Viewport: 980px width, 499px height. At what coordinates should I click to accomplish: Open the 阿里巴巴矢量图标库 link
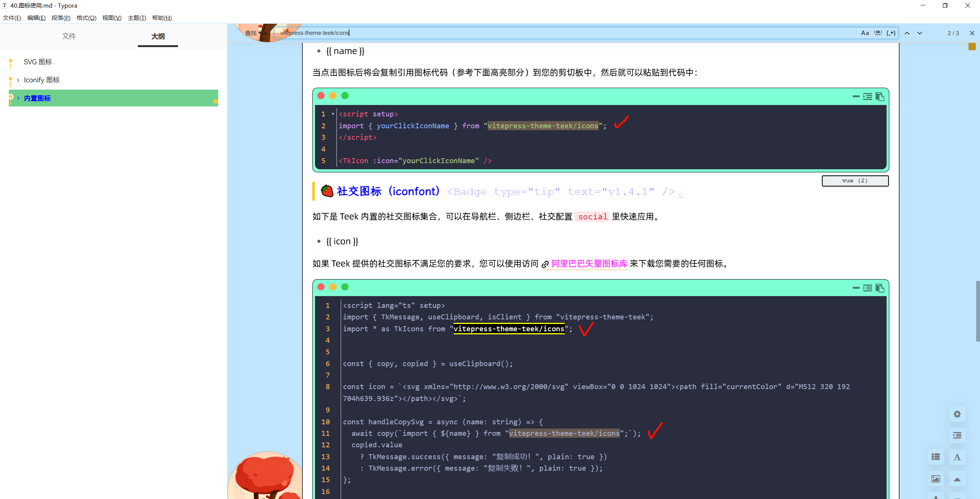(x=589, y=263)
